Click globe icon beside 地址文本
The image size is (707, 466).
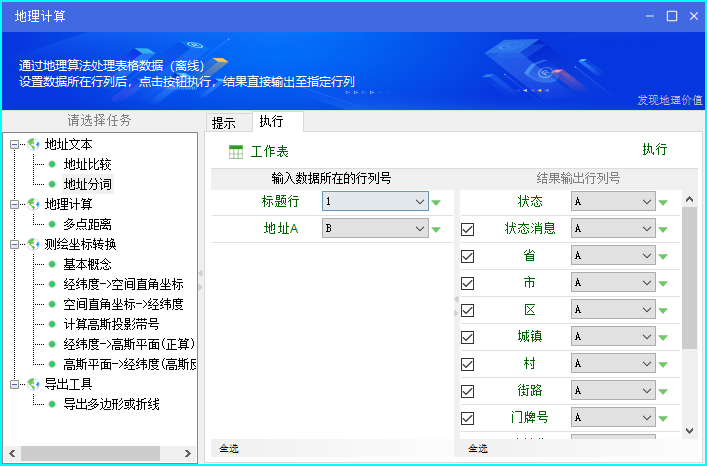pos(33,144)
